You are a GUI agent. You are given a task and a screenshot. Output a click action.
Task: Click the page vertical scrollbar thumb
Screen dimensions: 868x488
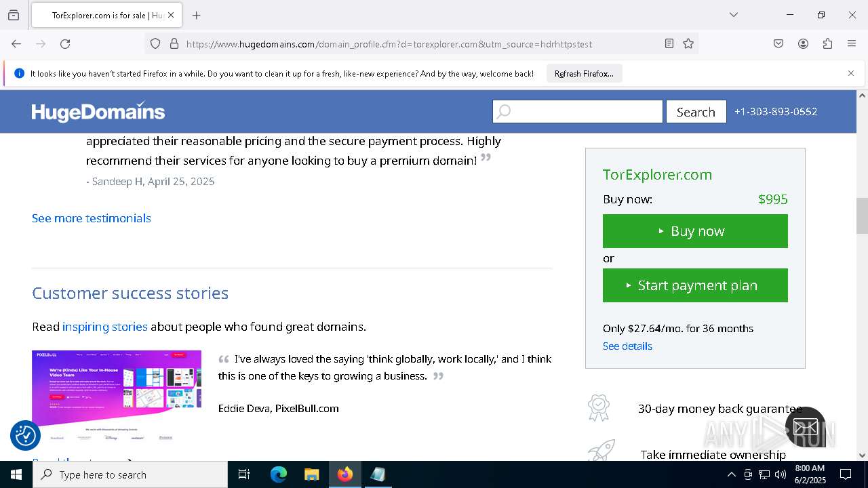(862, 216)
